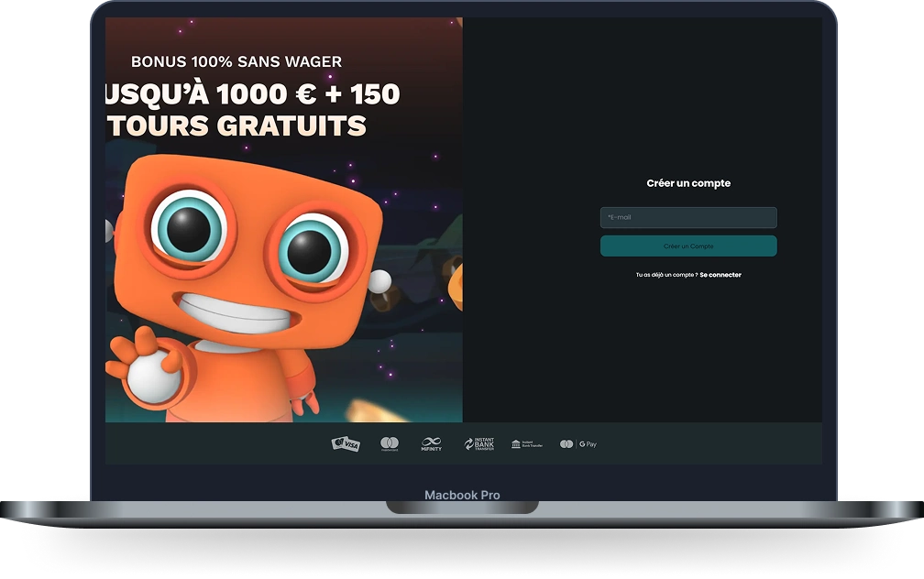Viewport: 924px width, 579px height.
Task: Click the standalone Mastercard logo
Action: pos(390,443)
